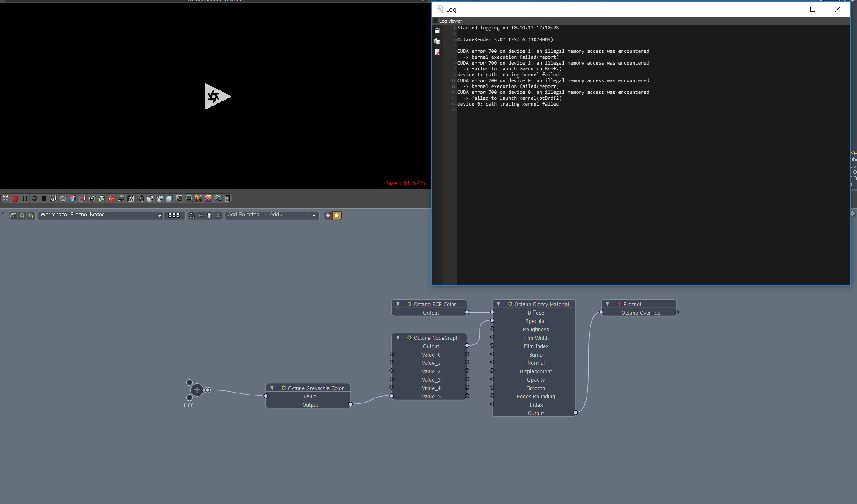Open the Add... dropdown arrow
857x504 pixels.
pos(314,215)
